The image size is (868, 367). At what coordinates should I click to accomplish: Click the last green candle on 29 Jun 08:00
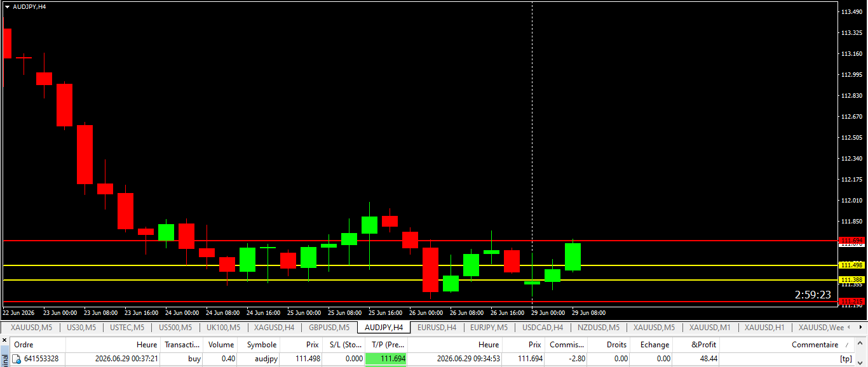pyautogui.click(x=573, y=257)
